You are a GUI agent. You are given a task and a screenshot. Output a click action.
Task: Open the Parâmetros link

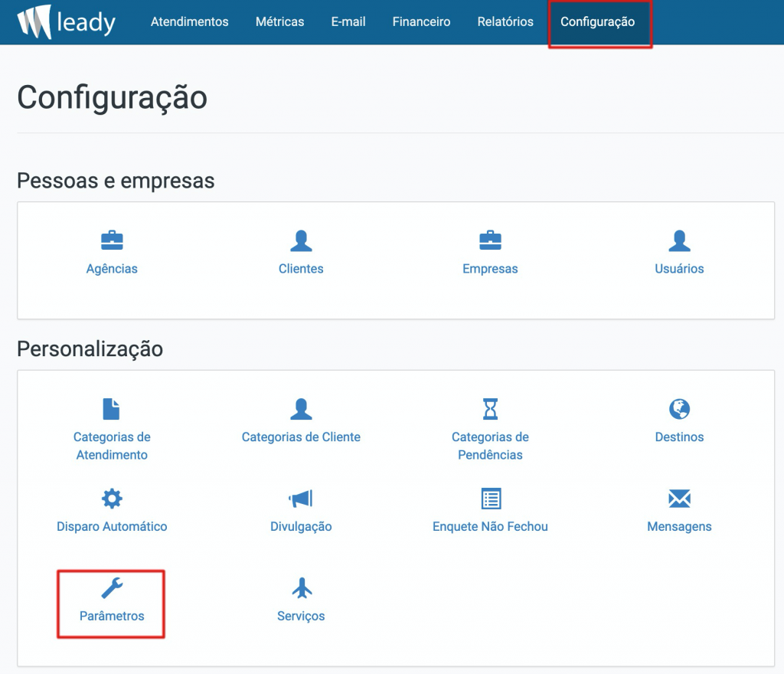(112, 616)
